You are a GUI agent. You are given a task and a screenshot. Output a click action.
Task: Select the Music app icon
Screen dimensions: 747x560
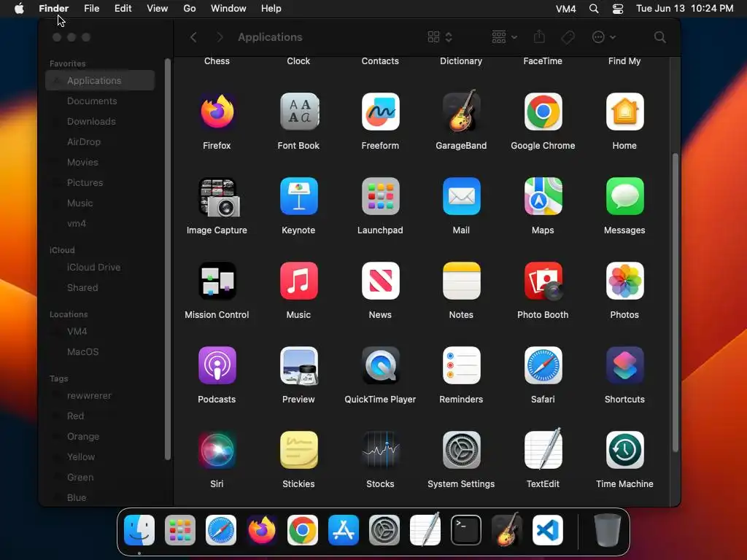[x=298, y=281]
